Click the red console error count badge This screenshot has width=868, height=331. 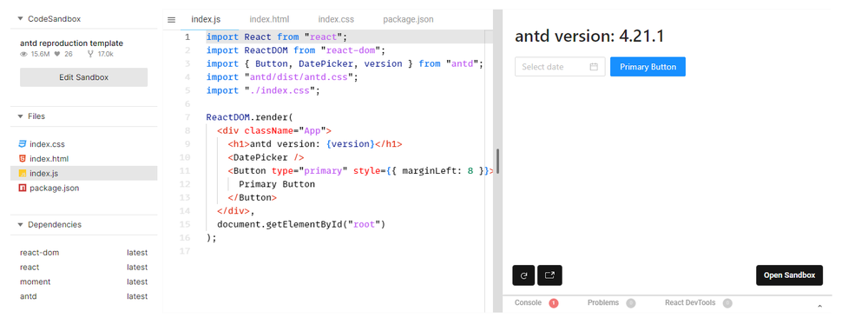click(554, 303)
